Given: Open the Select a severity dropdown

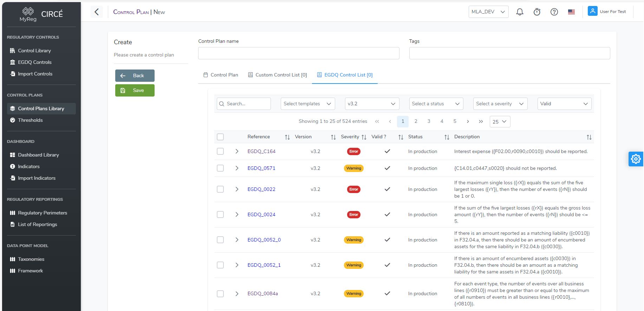Looking at the screenshot, I should tap(500, 104).
